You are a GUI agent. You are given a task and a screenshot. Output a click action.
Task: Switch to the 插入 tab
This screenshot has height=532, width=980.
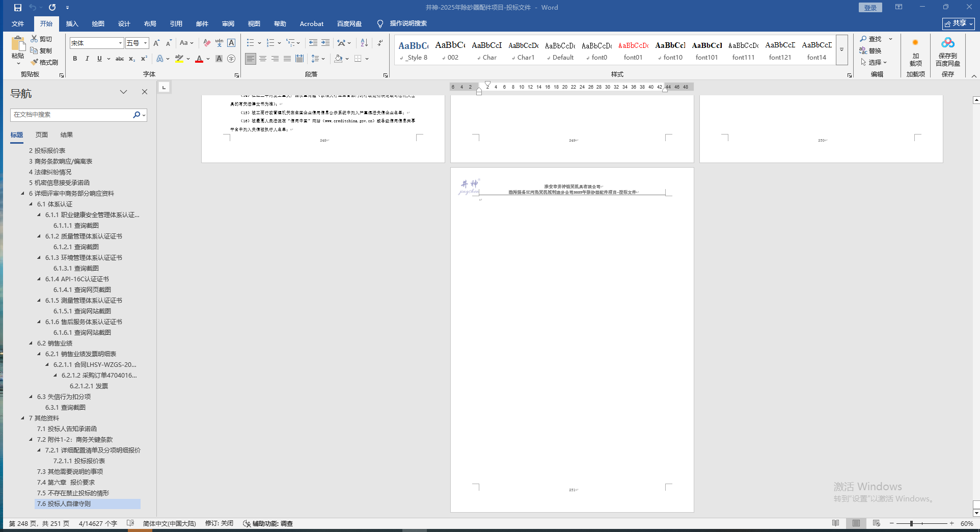coord(72,24)
